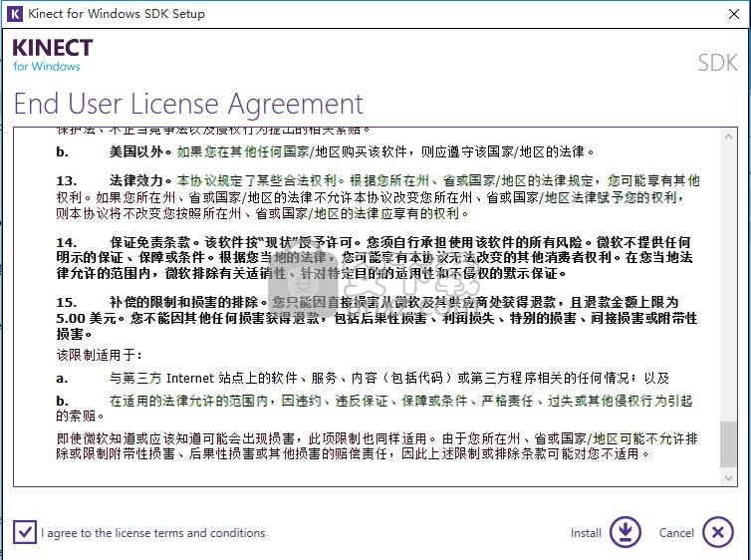Click the Install text label
This screenshot has width=751, height=560.
586,533
